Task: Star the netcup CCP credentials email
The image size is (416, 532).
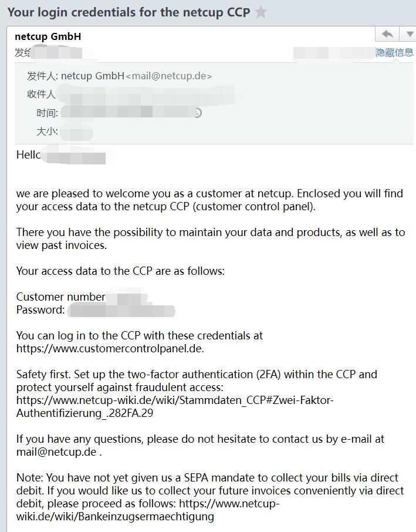Action: point(261,12)
